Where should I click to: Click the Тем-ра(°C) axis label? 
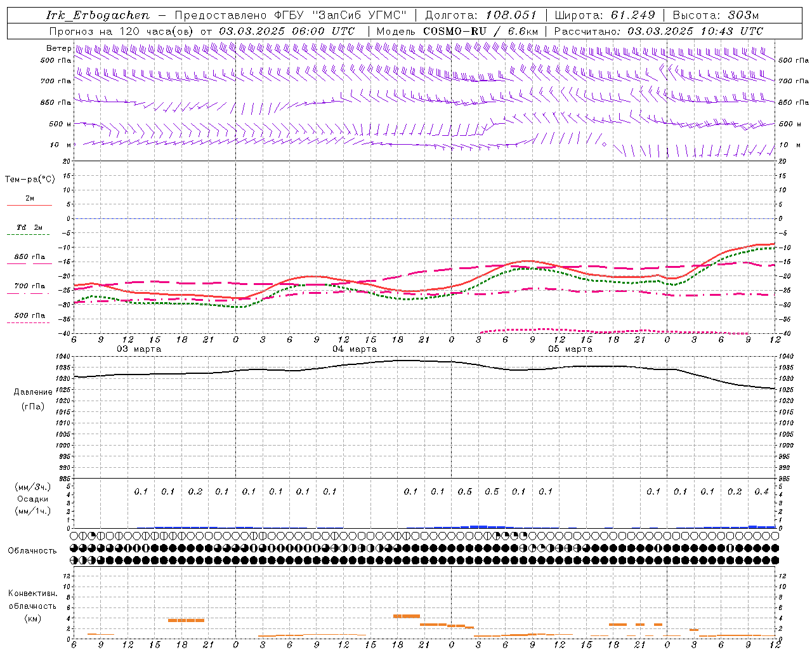pyautogui.click(x=30, y=180)
